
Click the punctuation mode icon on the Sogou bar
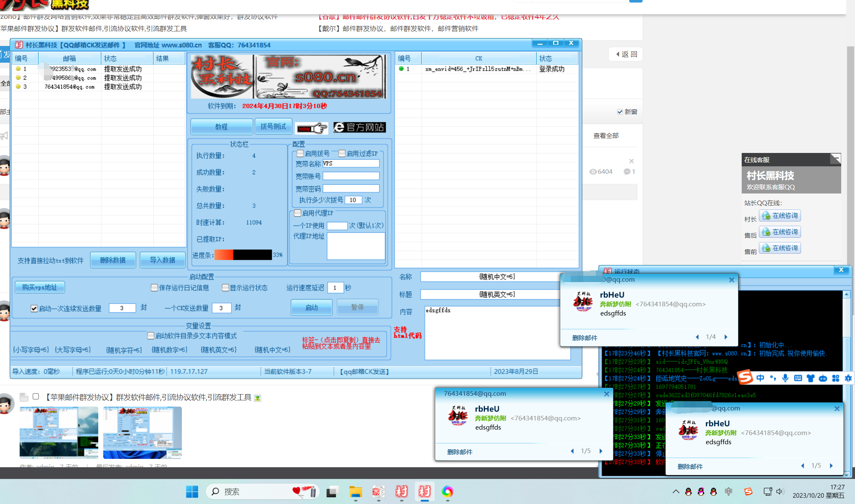pyautogui.click(x=773, y=378)
